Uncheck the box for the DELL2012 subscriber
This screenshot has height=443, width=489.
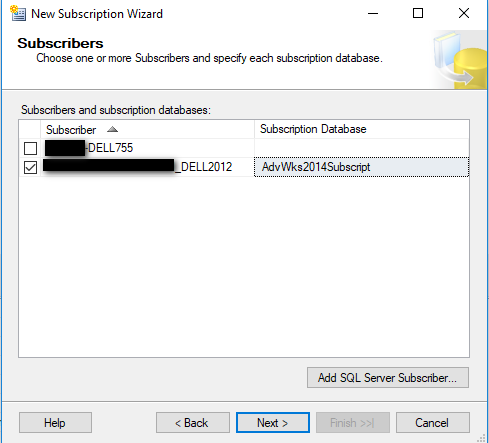coord(30,167)
